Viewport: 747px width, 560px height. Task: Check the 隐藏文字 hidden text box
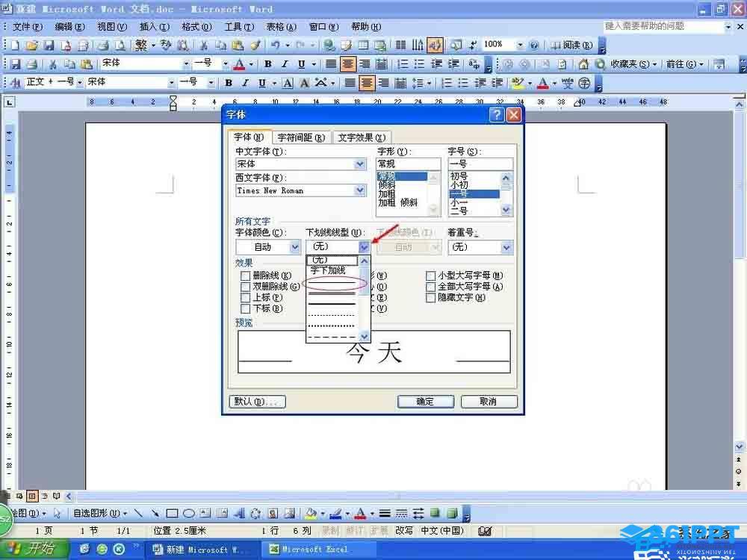pyautogui.click(x=431, y=298)
